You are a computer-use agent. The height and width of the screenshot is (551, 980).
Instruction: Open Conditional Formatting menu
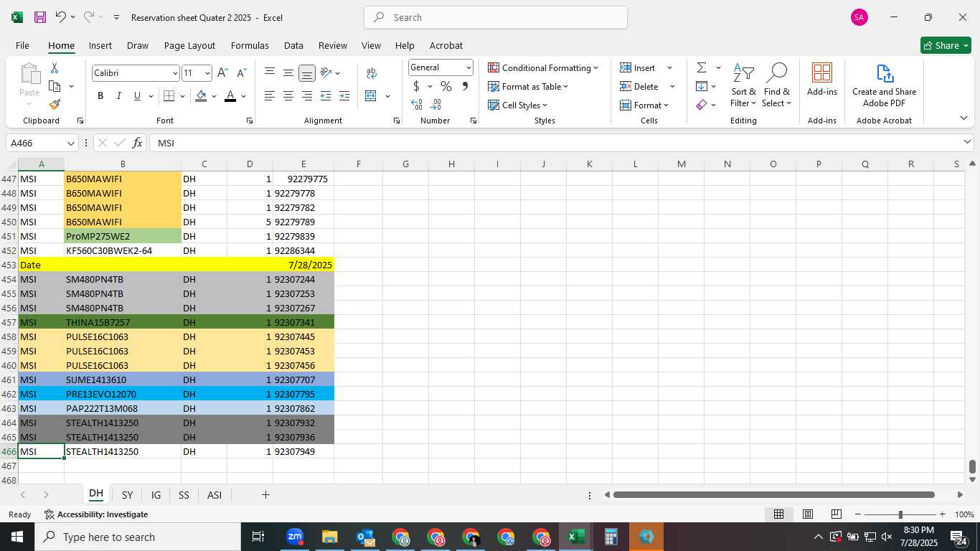(543, 67)
